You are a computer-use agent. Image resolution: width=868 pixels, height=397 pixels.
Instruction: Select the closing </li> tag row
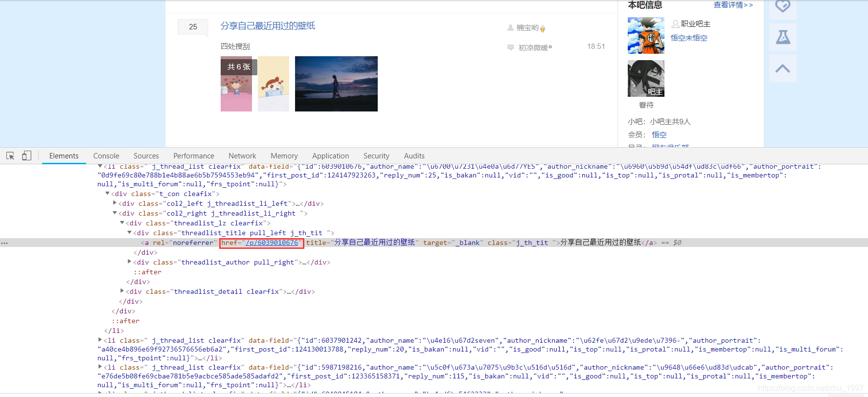[x=114, y=331]
